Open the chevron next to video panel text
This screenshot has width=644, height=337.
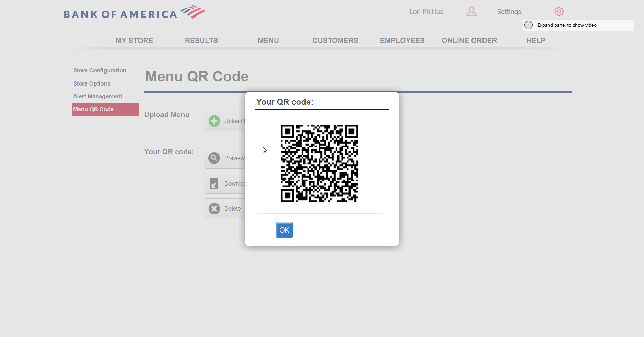[528, 25]
